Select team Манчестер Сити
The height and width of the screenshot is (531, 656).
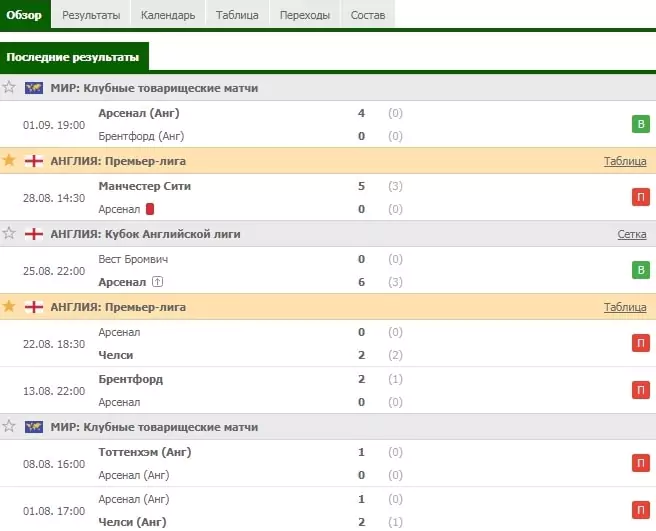tap(144, 186)
